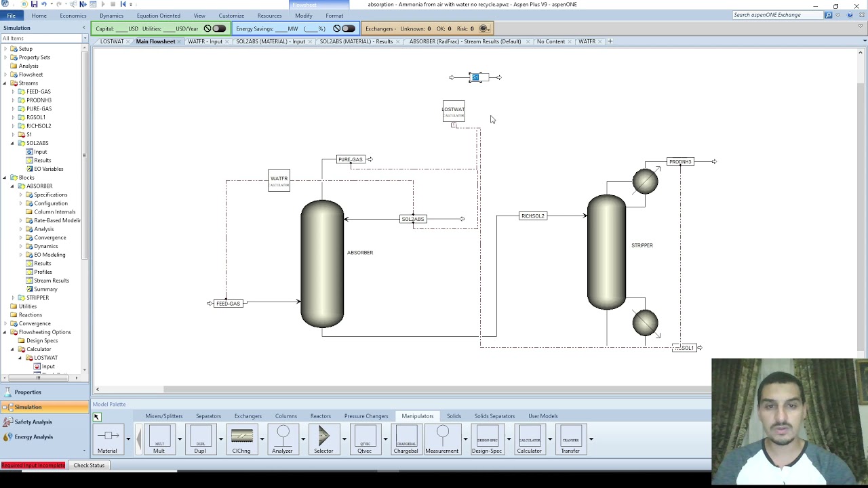Expand the FEED-GAS stream node

(x=13, y=91)
